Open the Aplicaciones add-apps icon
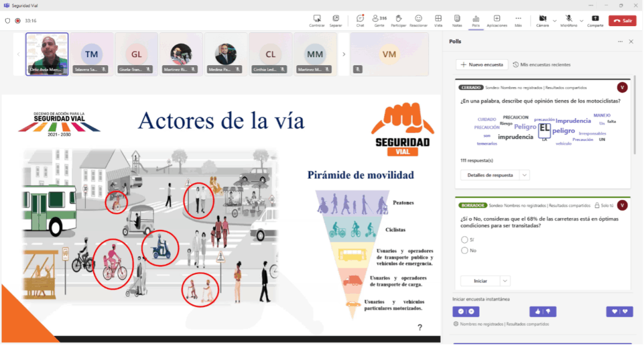The height and width of the screenshot is (346, 644). tap(497, 20)
